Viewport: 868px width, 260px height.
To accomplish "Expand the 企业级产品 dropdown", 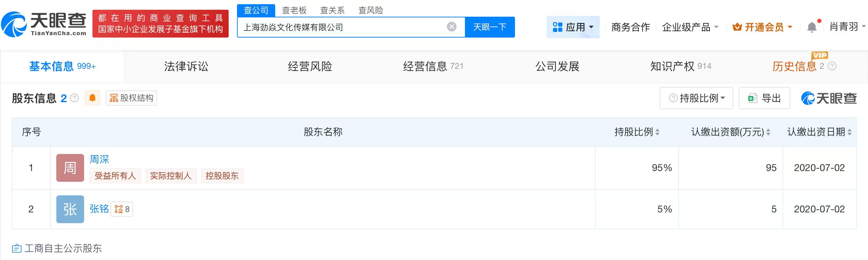I will [x=690, y=27].
